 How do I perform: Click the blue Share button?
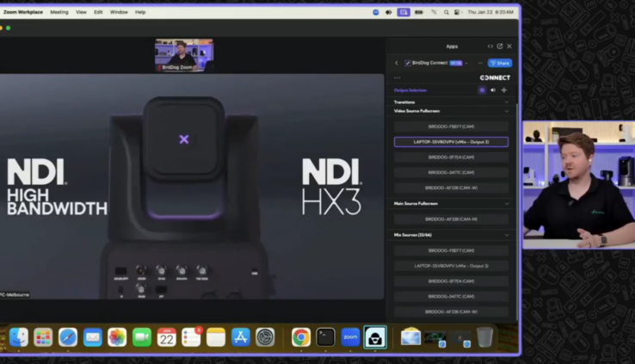click(x=499, y=63)
